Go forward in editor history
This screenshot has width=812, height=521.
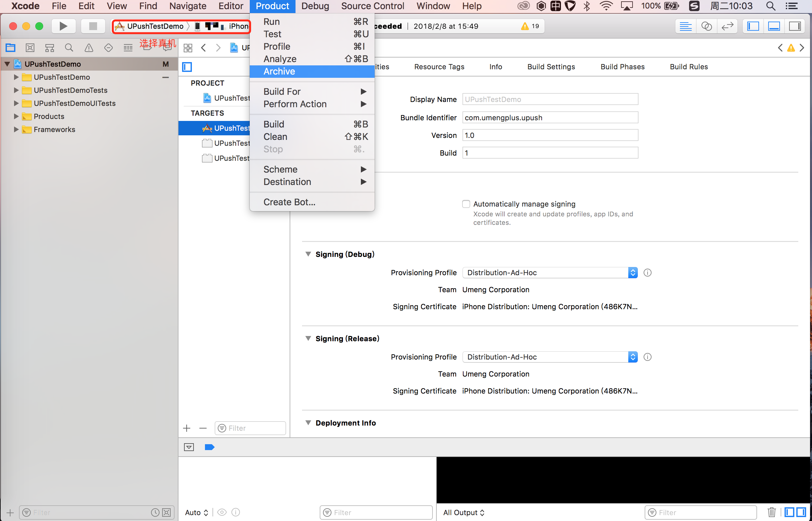pos(218,48)
